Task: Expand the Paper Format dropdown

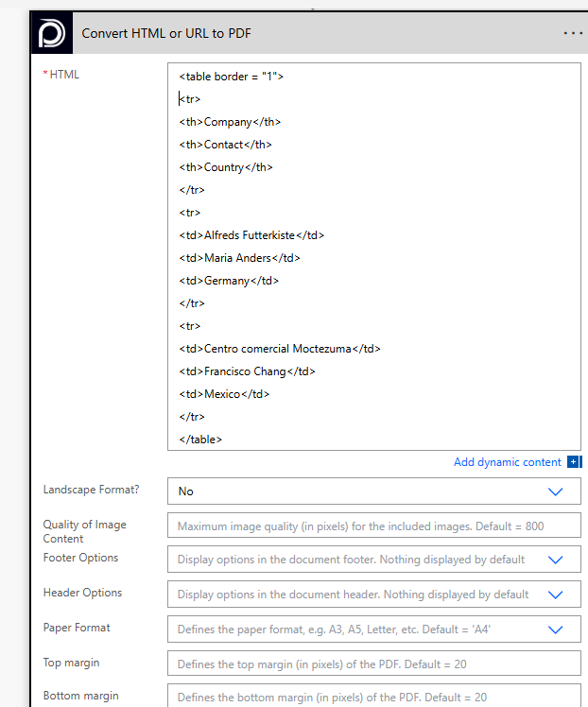Action: tap(556, 629)
